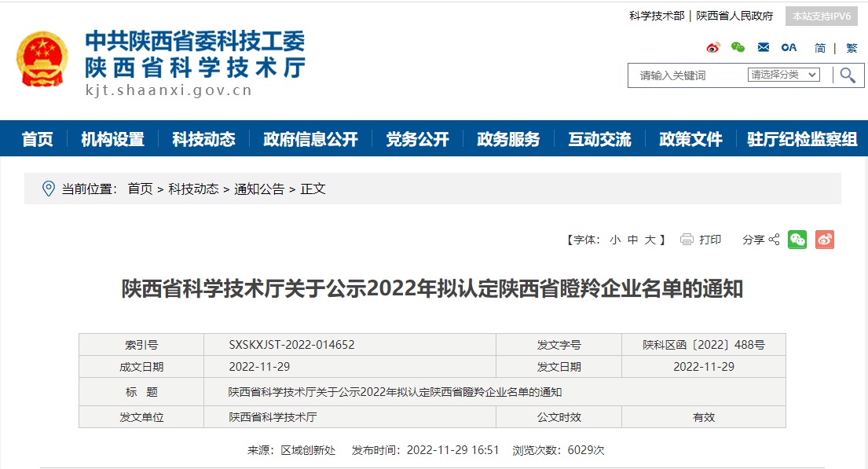Screen dimensions: 868x469
Task: Switch to Traditional Chinese (繁)
Action: click(852, 48)
